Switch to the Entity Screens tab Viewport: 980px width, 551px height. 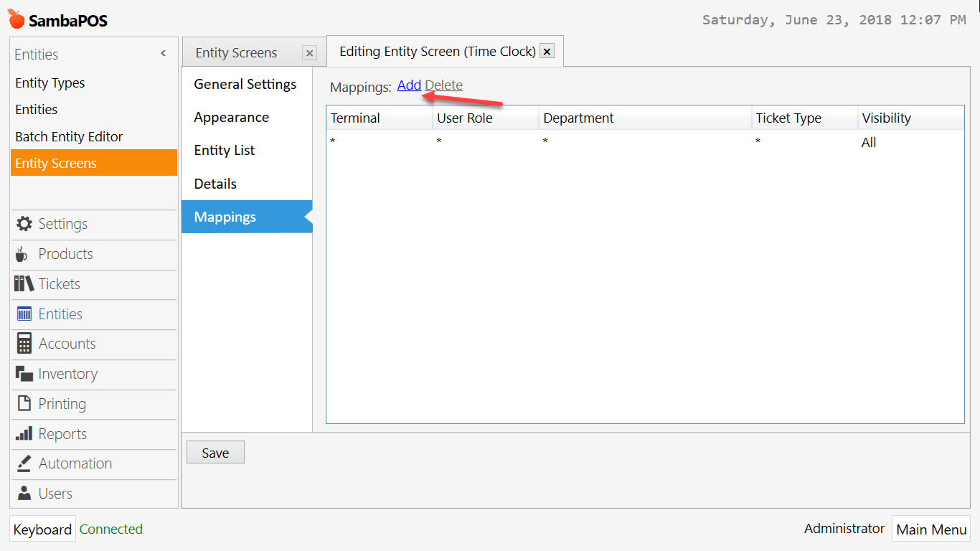click(237, 52)
